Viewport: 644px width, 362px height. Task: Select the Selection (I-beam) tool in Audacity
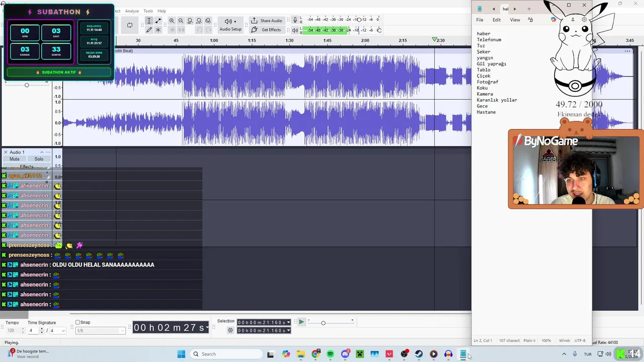[149, 21]
